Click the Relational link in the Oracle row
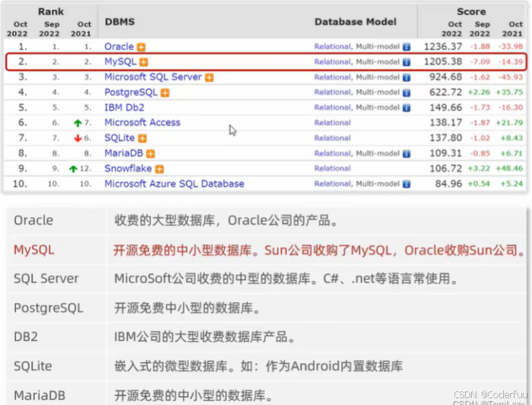This screenshot has height=405, width=532. [x=332, y=46]
